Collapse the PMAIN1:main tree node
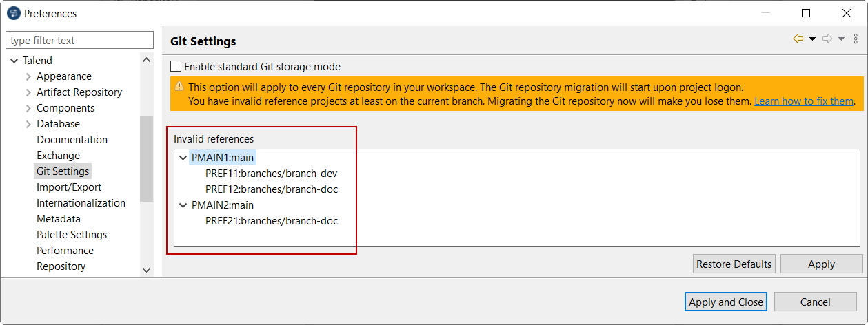Screen dimensions: 868x325 click(x=183, y=158)
